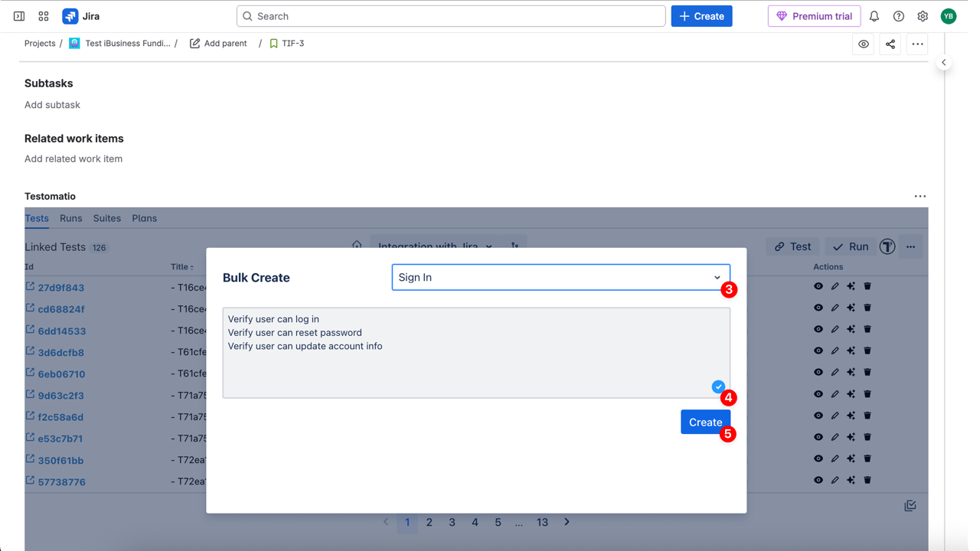Open the Atlassian app switcher grid icon
Viewport: 980px width, 551px height.
click(x=43, y=15)
